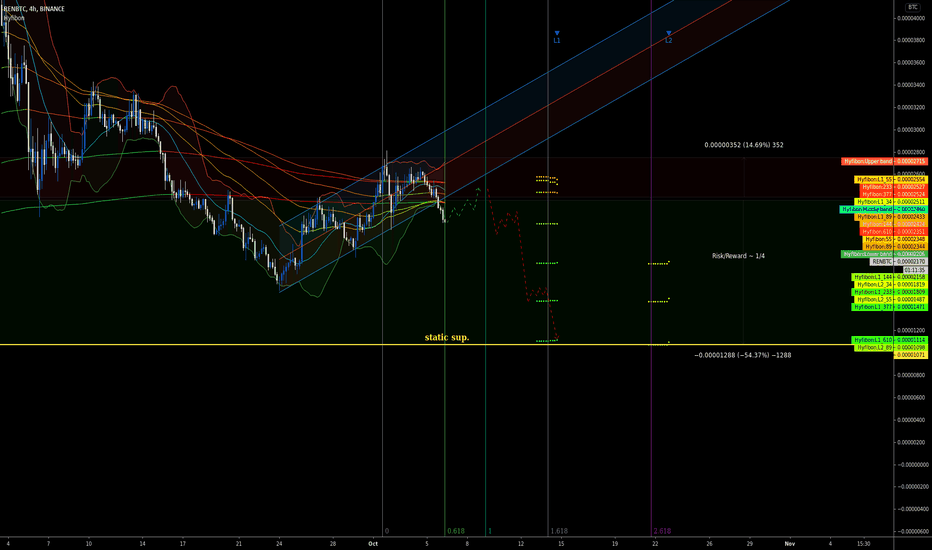The image size is (932, 550).
Task: Click the Oct label on the time axis
Action: [373, 543]
